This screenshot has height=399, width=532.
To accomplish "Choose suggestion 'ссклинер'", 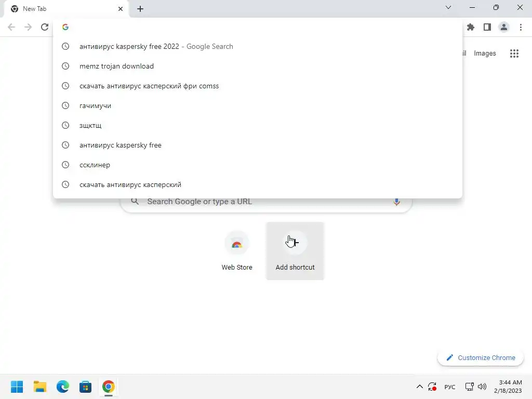I will click(x=258, y=165).
